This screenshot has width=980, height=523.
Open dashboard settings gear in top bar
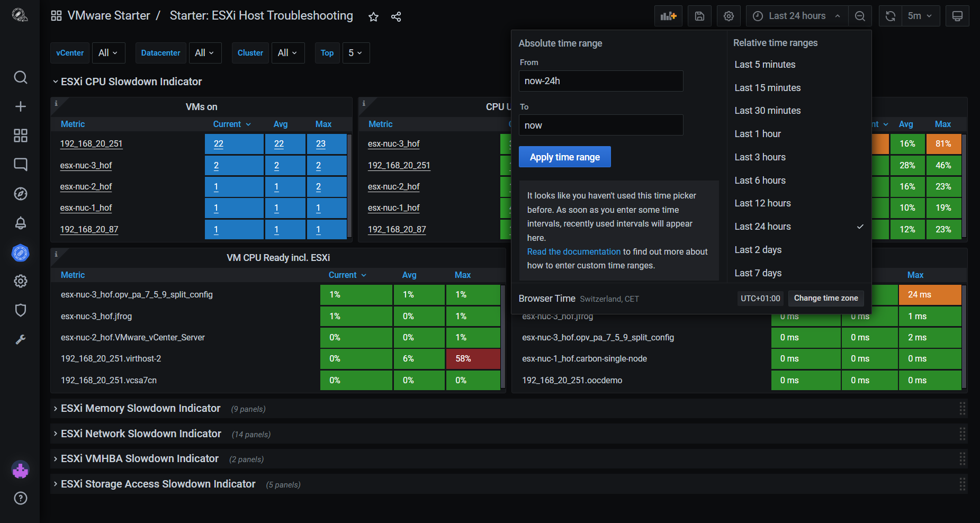[x=729, y=16]
